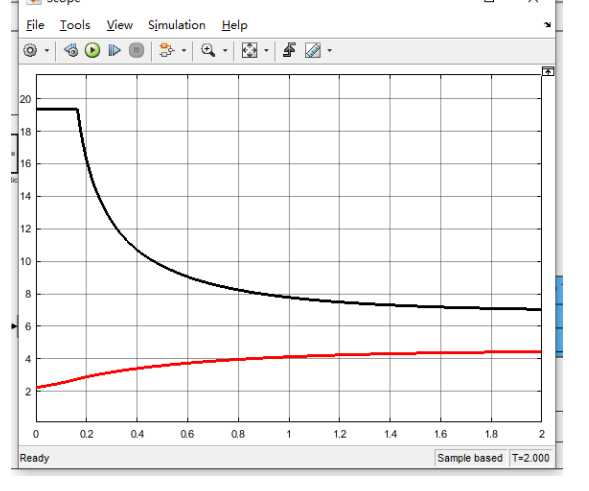Expand the axes scaling dropdown arrow

pos(266,50)
